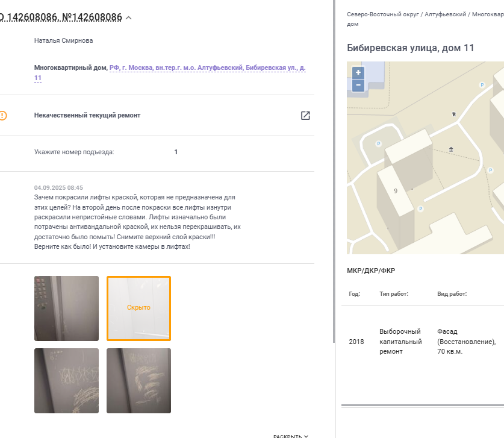Screen dimensions: 504x438
Task: Click the trash bin marker on map
Action: point(454,114)
